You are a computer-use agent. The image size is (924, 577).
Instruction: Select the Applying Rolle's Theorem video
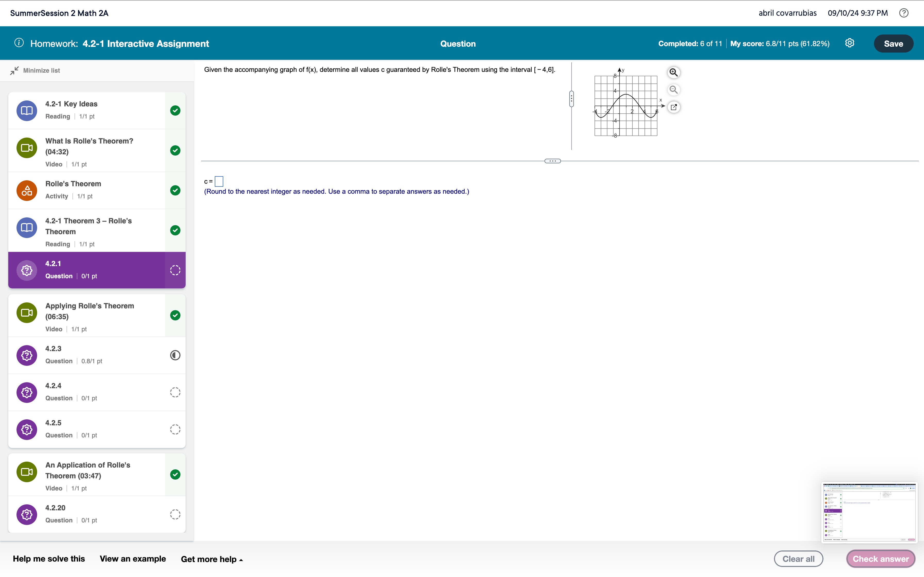pos(96,316)
